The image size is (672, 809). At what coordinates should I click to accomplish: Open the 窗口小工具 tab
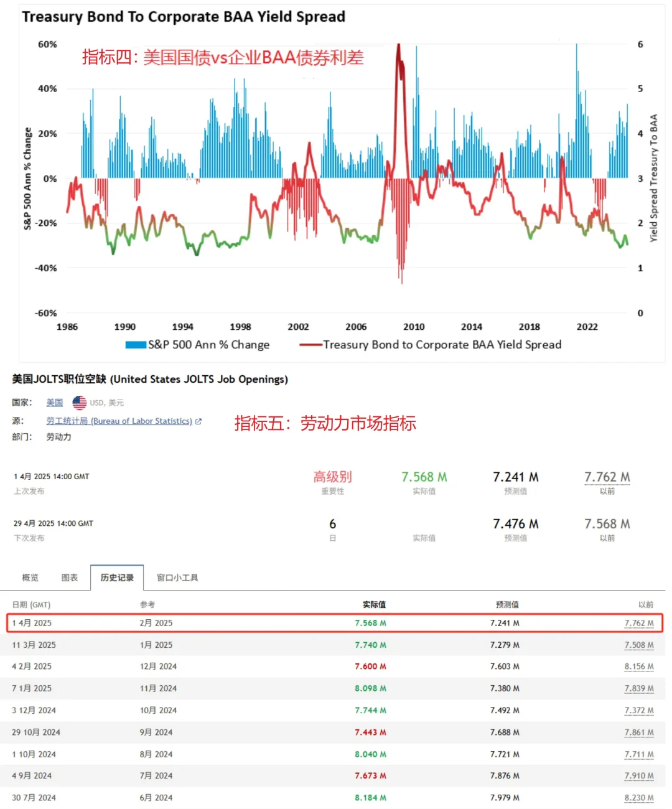(x=177, y=578)
